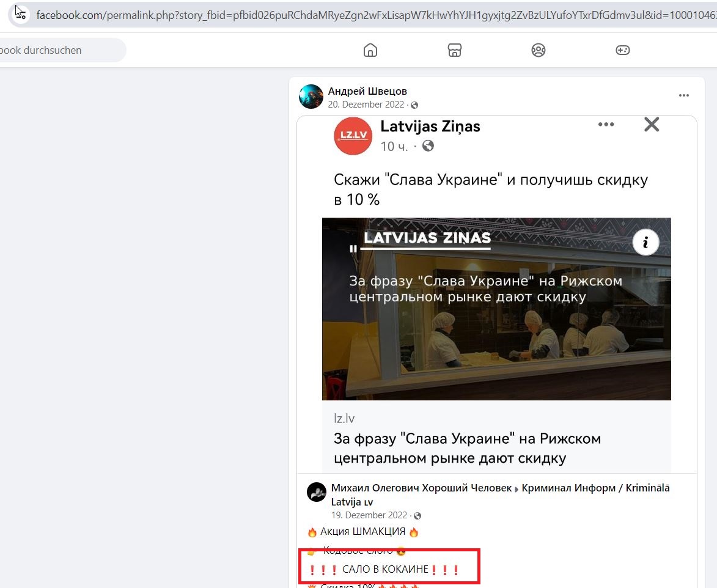Click the X close icon on Latvijas Ziņas card
The height and width of the screenshot is (588, 717).
click(652, 124)
